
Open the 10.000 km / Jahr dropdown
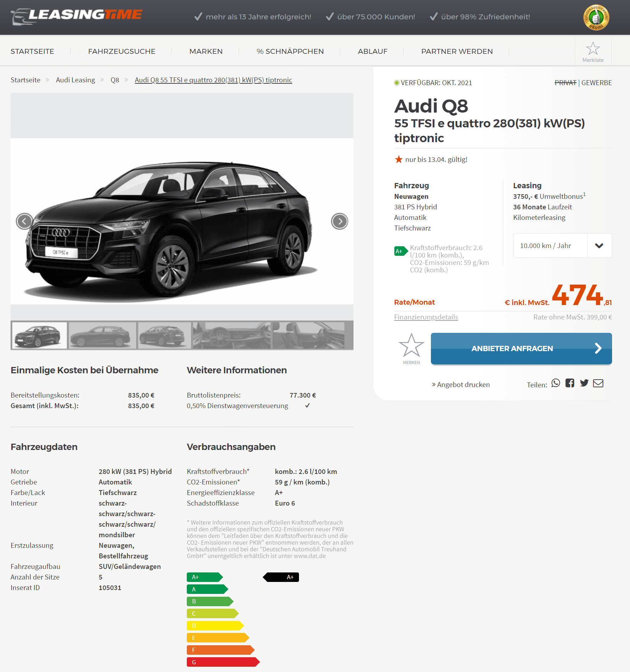(x=562, y=246)
